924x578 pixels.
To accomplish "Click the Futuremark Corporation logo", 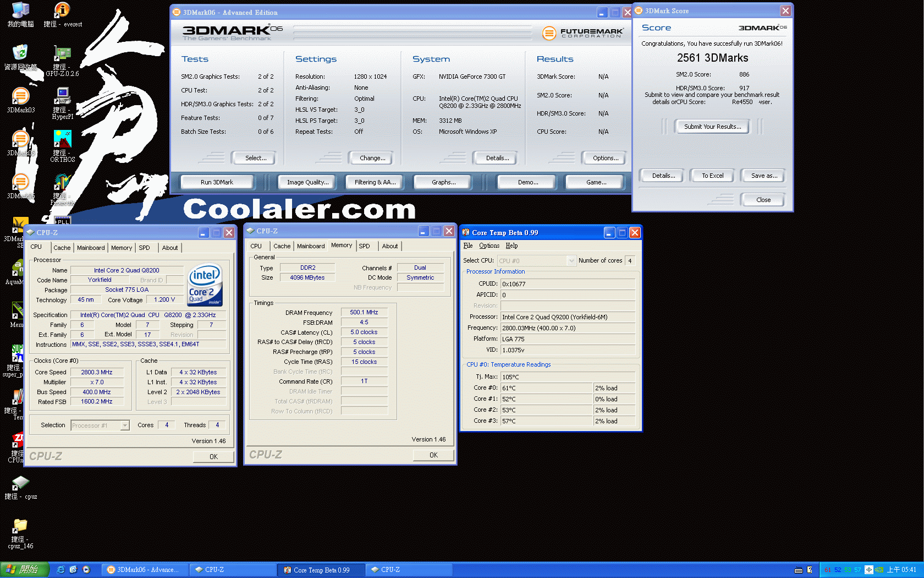I will pos(583,33).
